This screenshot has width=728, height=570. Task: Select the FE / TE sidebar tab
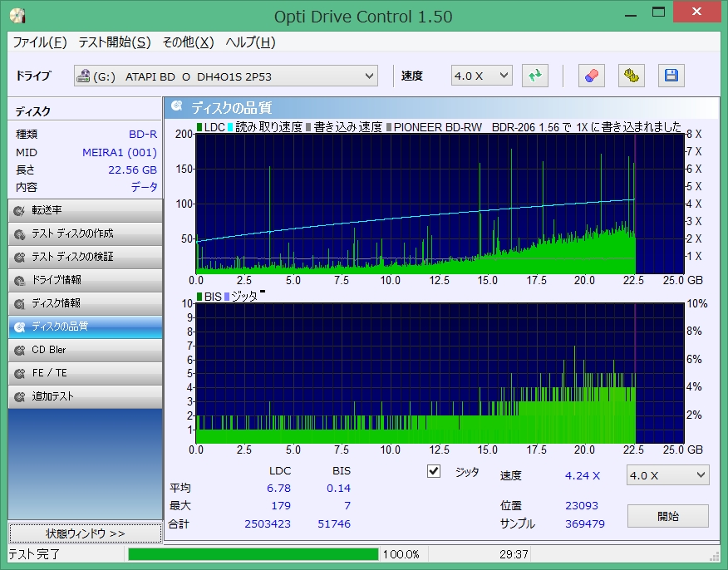click(x=85, y=373)
